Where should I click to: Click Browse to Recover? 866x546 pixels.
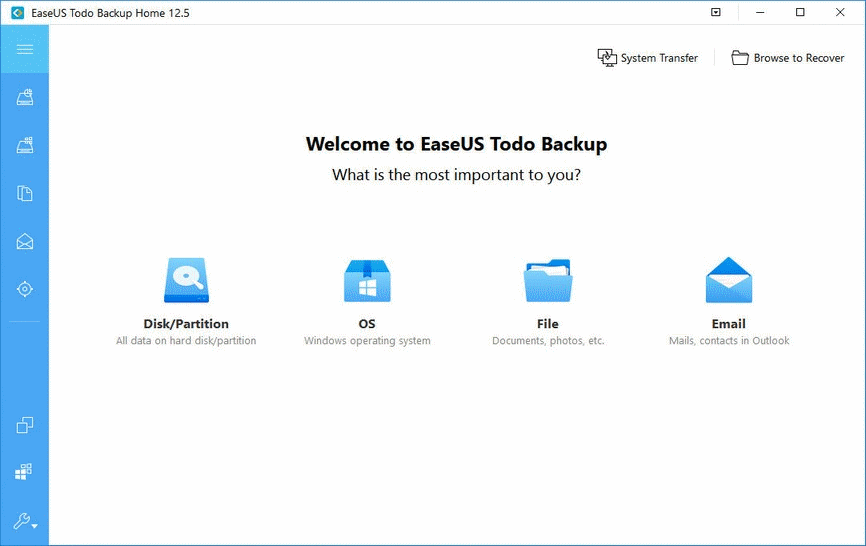[788, 57]
